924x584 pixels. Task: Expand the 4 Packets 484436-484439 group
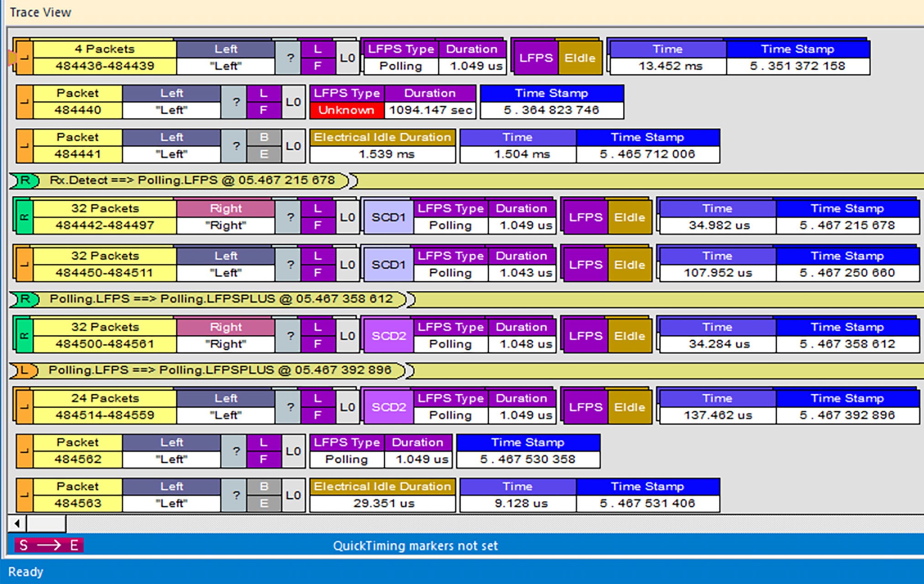[105, 58]
